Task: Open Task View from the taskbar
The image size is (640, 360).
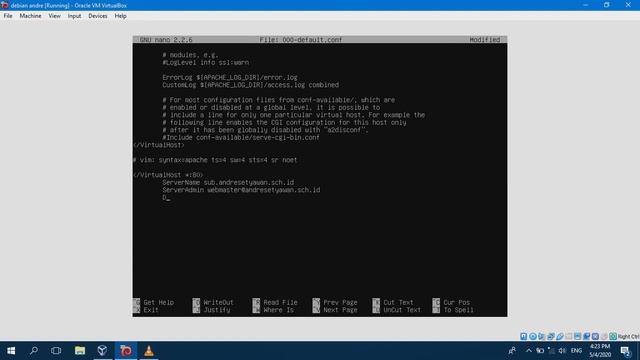Action: tap(56, 351)
